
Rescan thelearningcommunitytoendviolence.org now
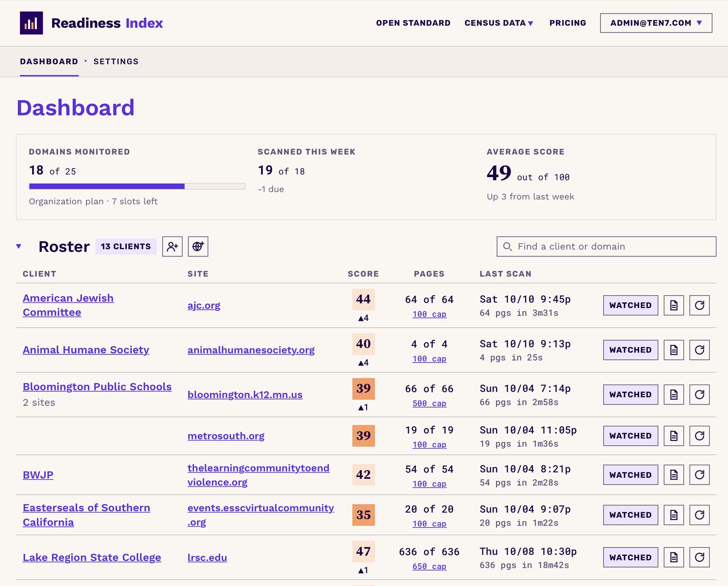pos(699,475)
